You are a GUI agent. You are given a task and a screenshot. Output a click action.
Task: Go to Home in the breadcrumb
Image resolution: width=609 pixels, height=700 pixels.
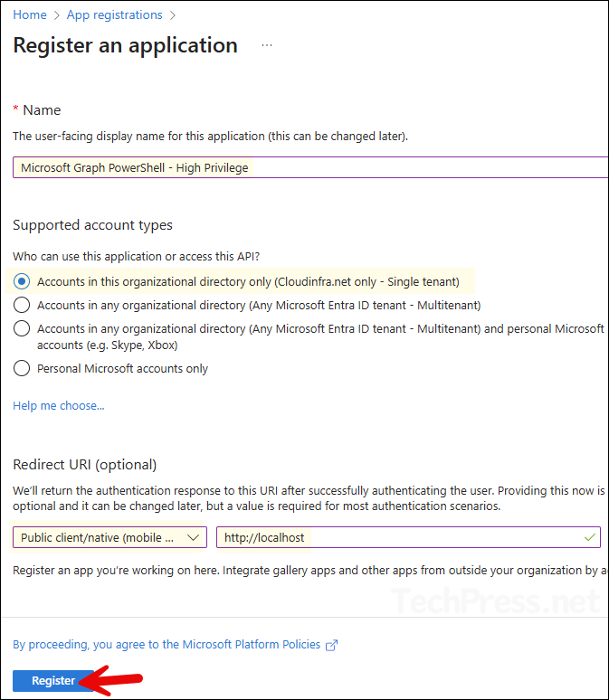[x=30, y=15]
